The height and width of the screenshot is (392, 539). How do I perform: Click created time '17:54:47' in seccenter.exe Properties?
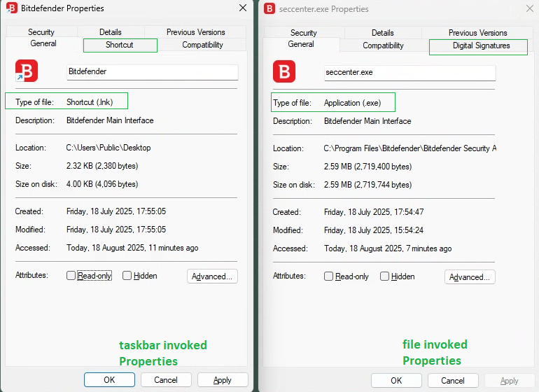pyautogui.click(x=409, y=212)
